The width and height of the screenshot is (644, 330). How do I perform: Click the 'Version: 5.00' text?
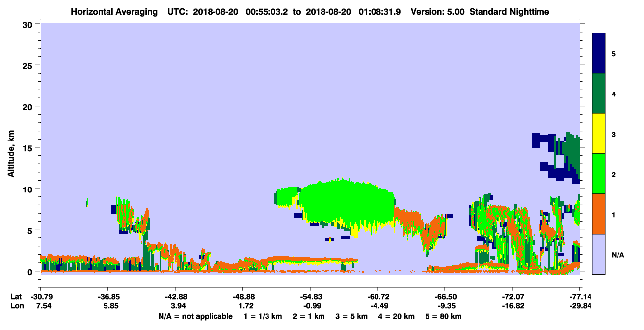pyautogui.click(x=434, y=11)
